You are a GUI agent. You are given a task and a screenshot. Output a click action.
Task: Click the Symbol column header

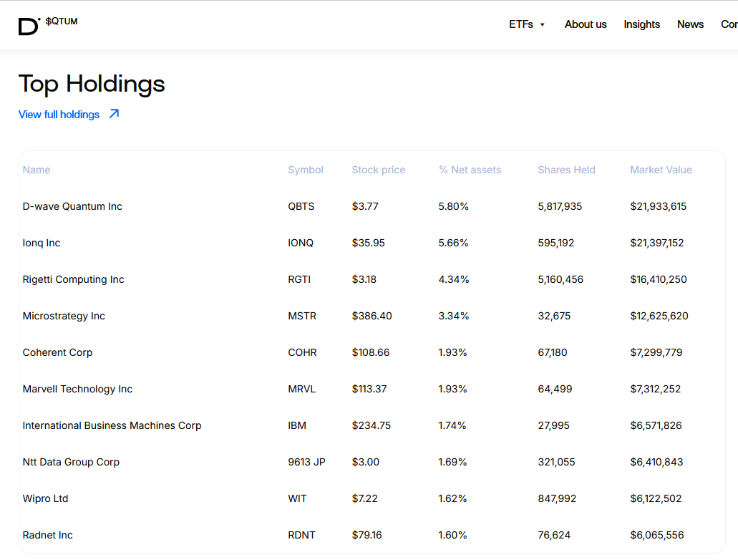[x=306, y=170]
